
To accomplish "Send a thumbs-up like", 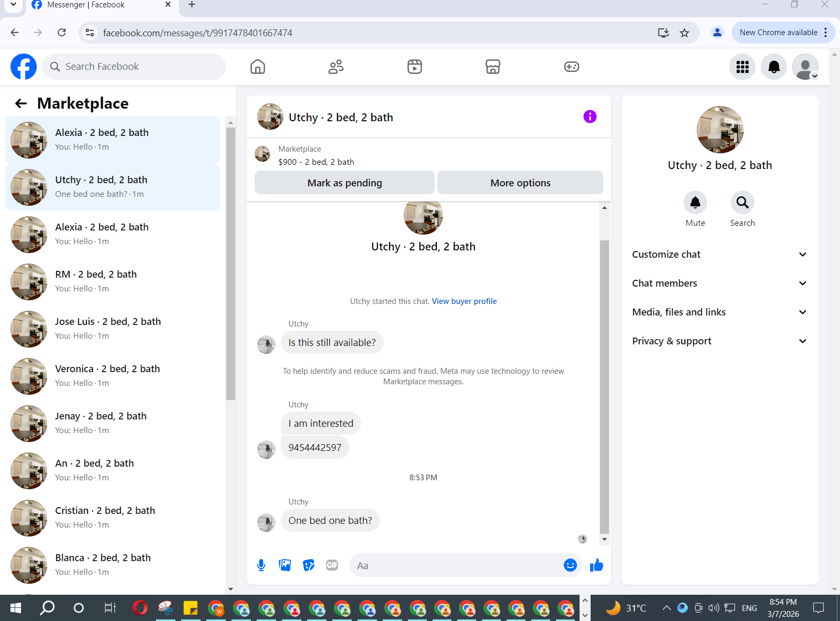I will click(x=596, y=565).
